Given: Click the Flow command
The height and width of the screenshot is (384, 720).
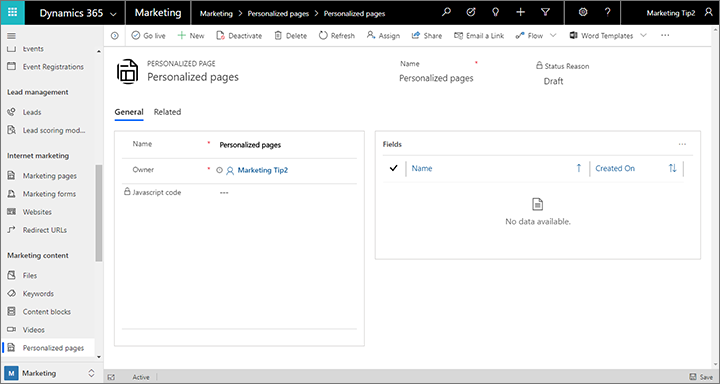Looking at the screenshot, I should click(x=529, y=35).
